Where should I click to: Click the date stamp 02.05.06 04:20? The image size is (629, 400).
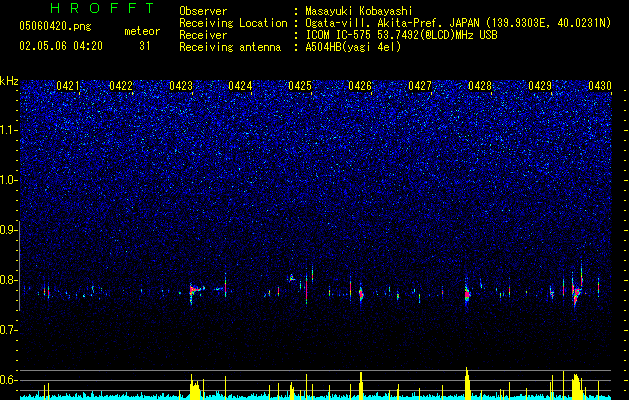pyautogui.click(x=61, y=46)
